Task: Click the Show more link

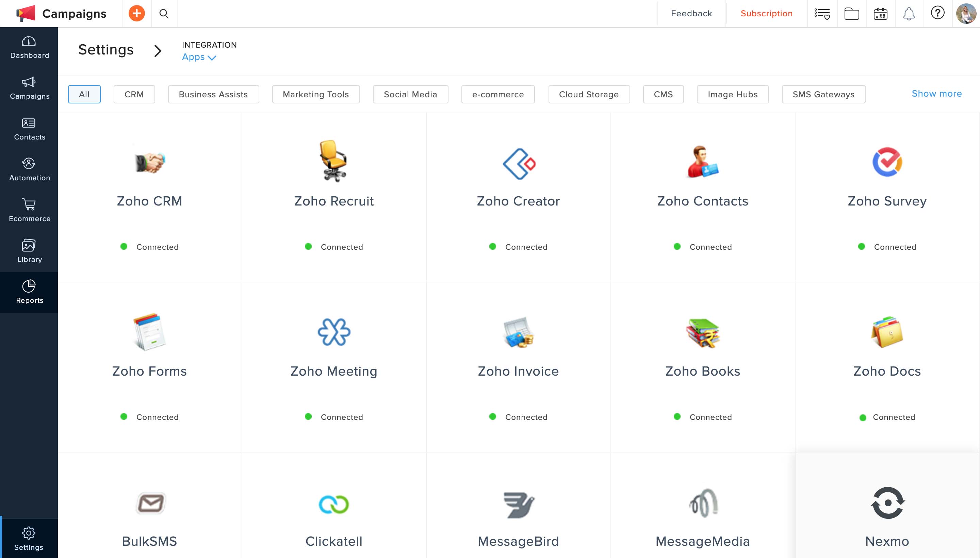Action: tap(937, 93)
